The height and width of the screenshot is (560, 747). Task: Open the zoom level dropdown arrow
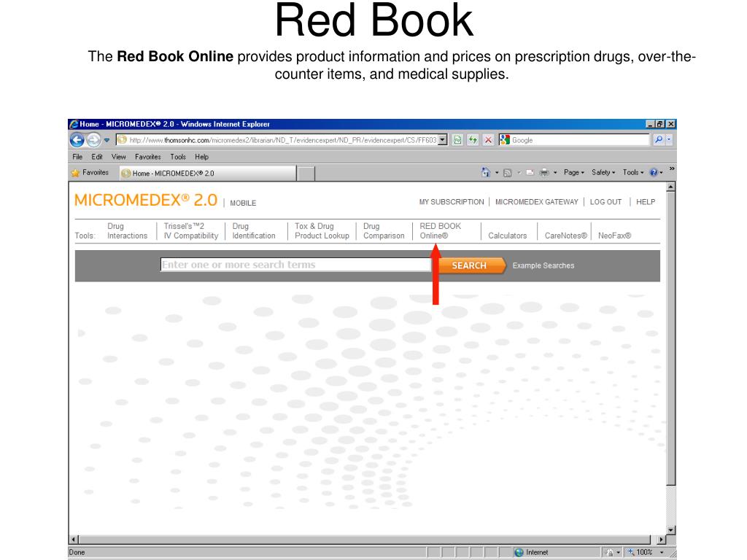[662, 553]
